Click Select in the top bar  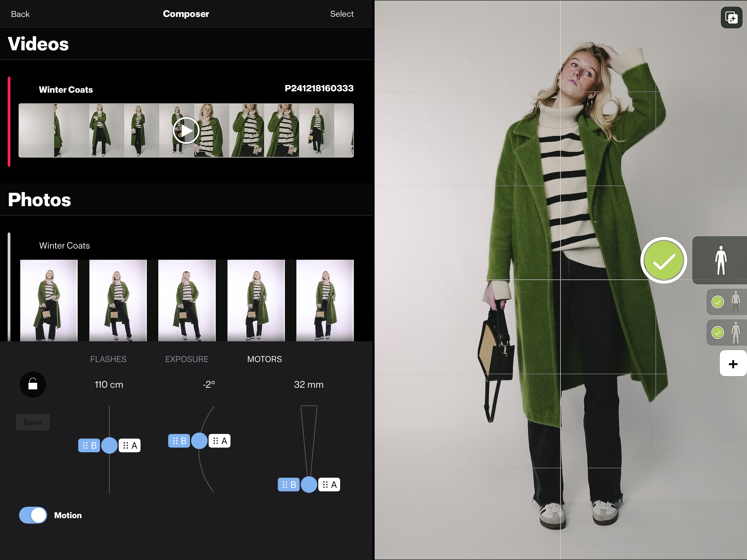pos(342,14)
